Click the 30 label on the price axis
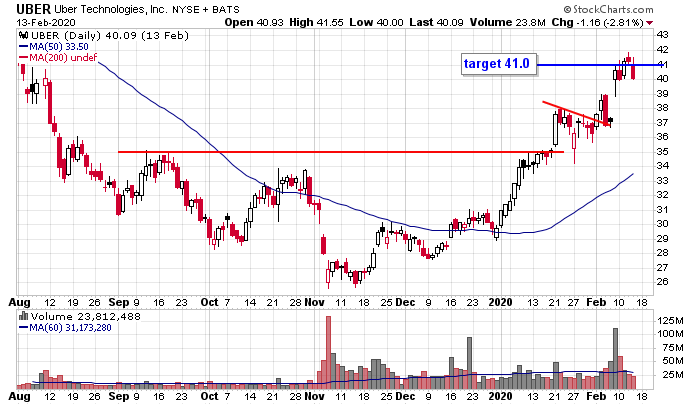This screenshot has height=405, width=700. 662,224
